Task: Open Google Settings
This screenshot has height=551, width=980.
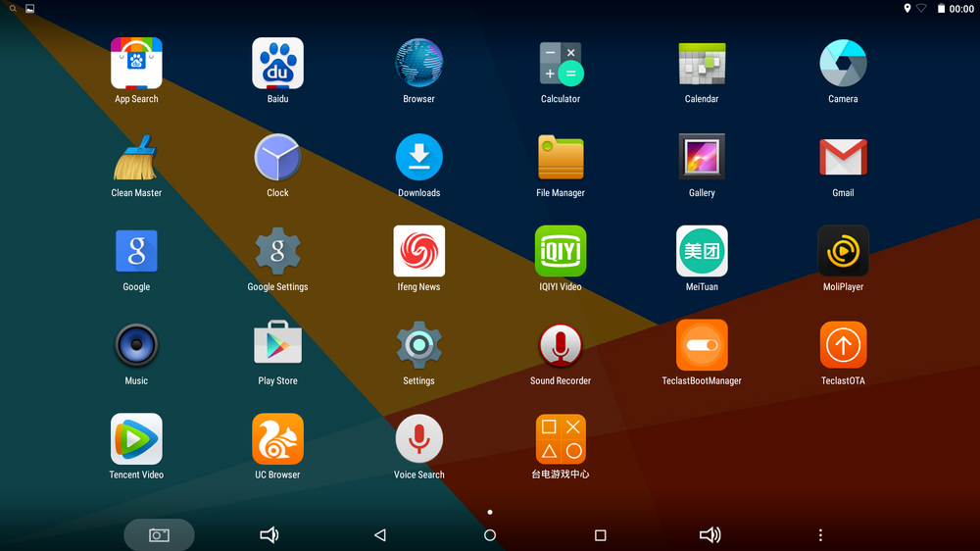Action: pos(277,252)
